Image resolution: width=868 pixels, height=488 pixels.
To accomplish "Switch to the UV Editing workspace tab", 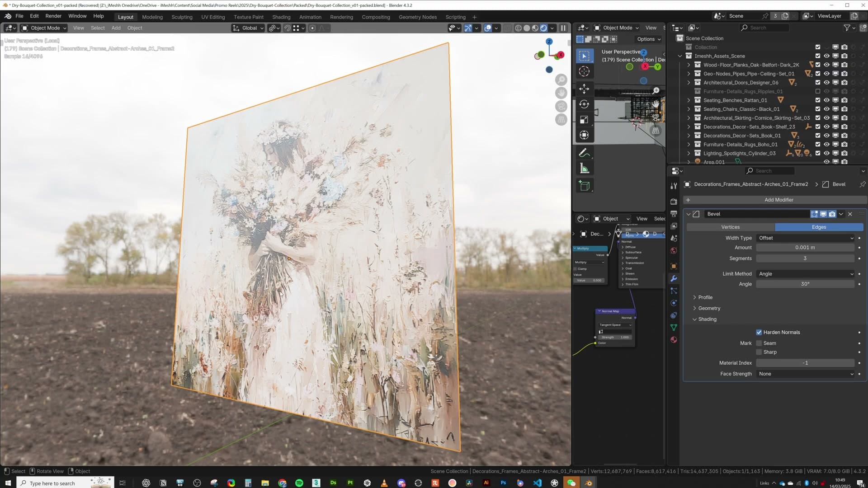I will click(213, 17).
